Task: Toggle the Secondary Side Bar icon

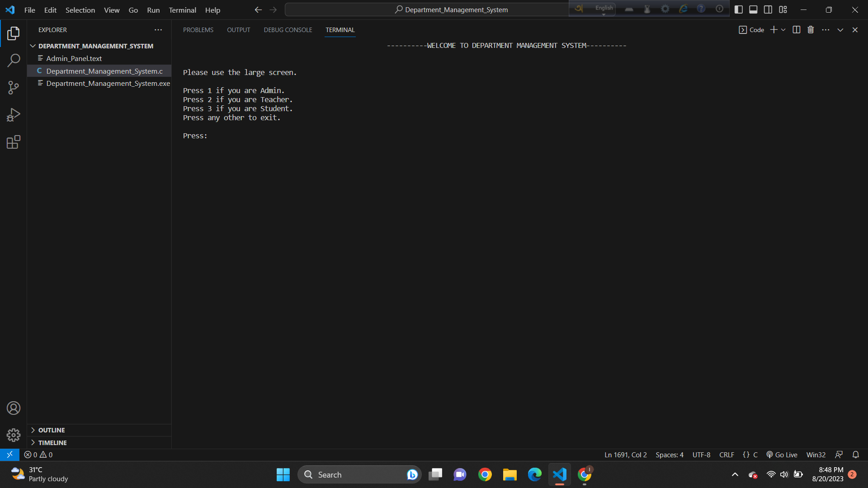Action: click(768, 9)
